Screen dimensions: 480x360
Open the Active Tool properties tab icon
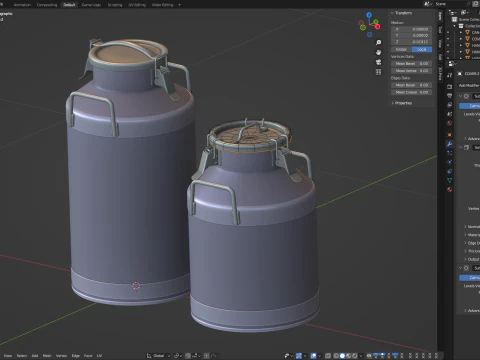(449, 75)
